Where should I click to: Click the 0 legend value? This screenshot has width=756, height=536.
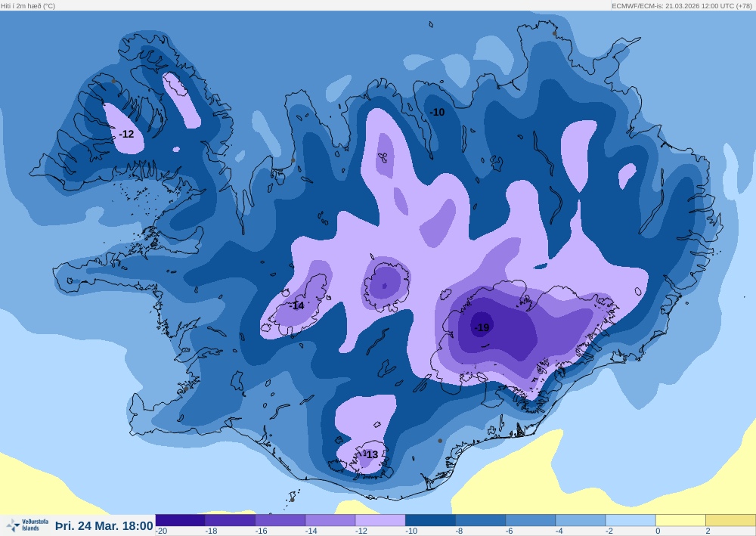pos(658,531)
